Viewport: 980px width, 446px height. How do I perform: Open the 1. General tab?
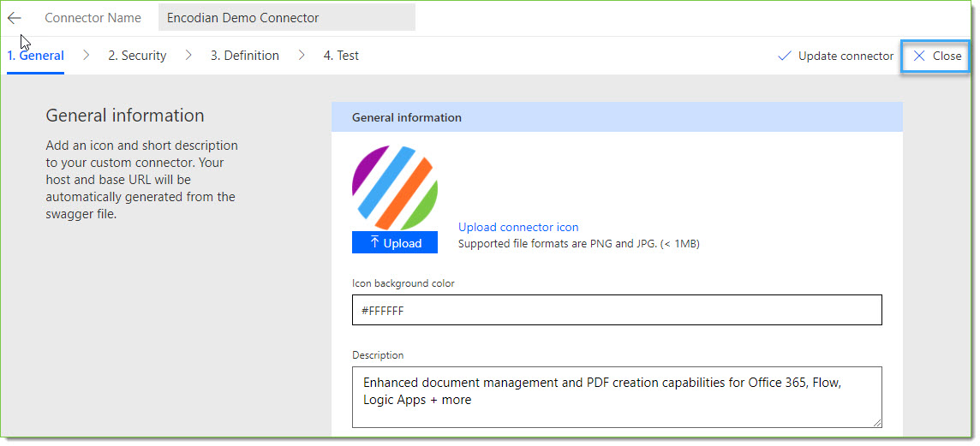36,56
